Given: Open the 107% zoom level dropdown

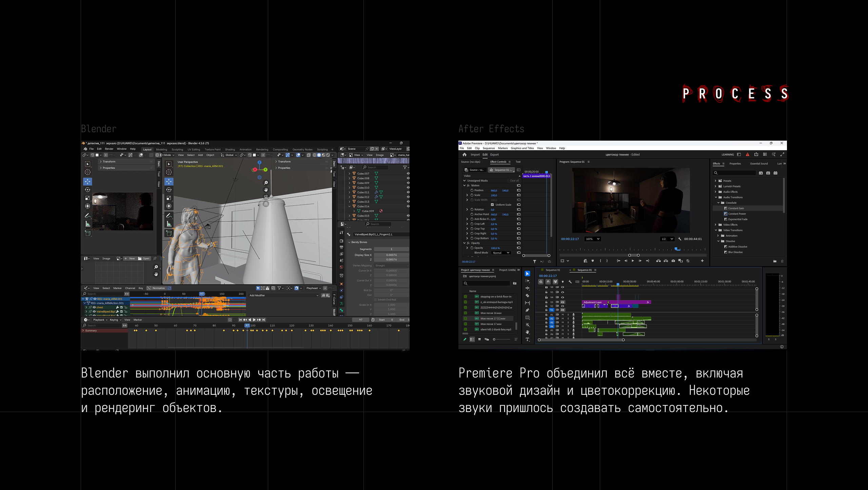Looking at the screenshot, I should 592,239.
